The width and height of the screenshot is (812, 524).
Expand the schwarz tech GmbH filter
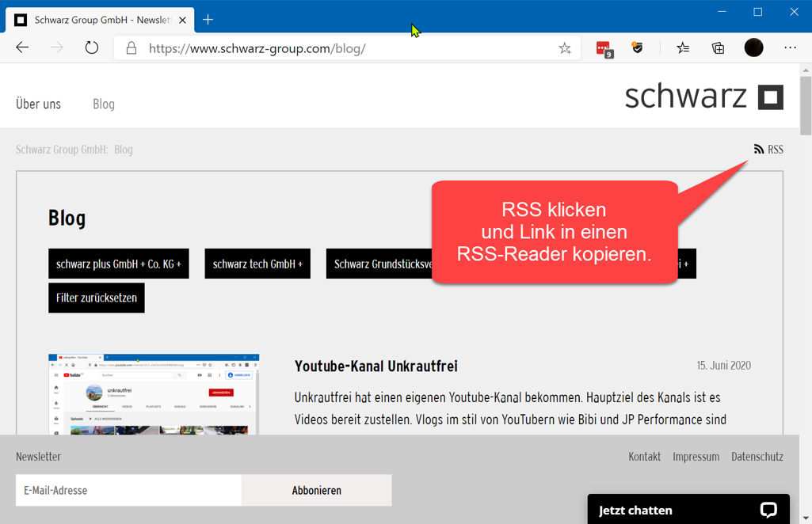[x=257, y=264]
